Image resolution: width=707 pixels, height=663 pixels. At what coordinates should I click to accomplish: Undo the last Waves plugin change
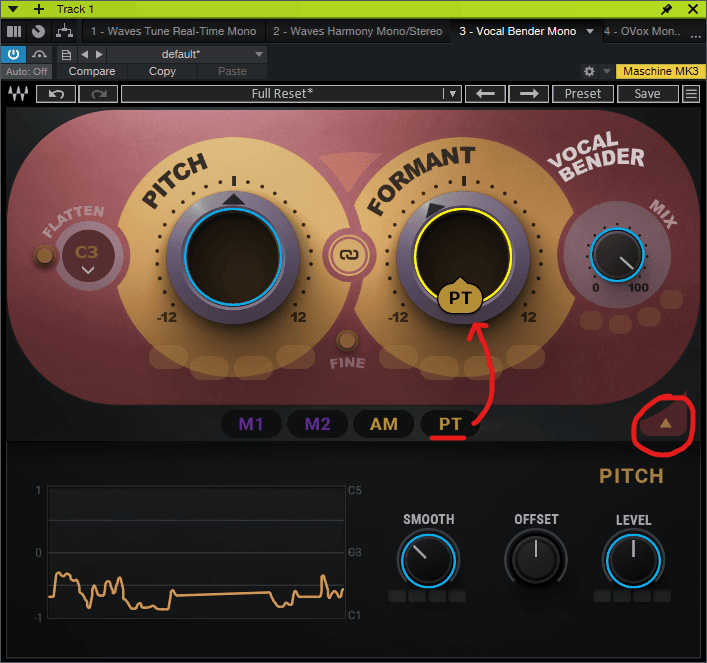(56, 94)
